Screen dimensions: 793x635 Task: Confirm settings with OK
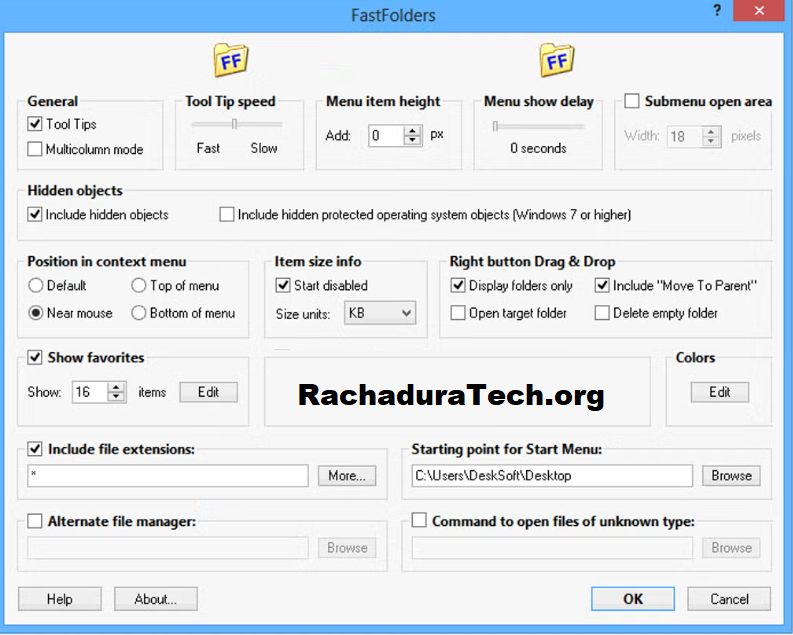[x=633, y=599]
